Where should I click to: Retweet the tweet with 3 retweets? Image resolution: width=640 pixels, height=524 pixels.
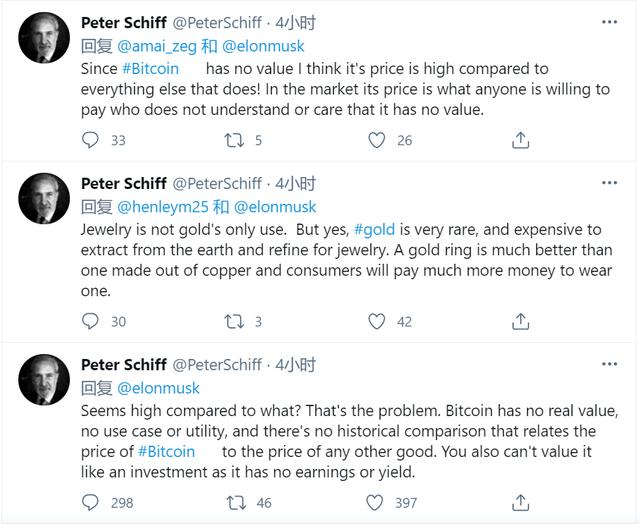pos(234,321)
